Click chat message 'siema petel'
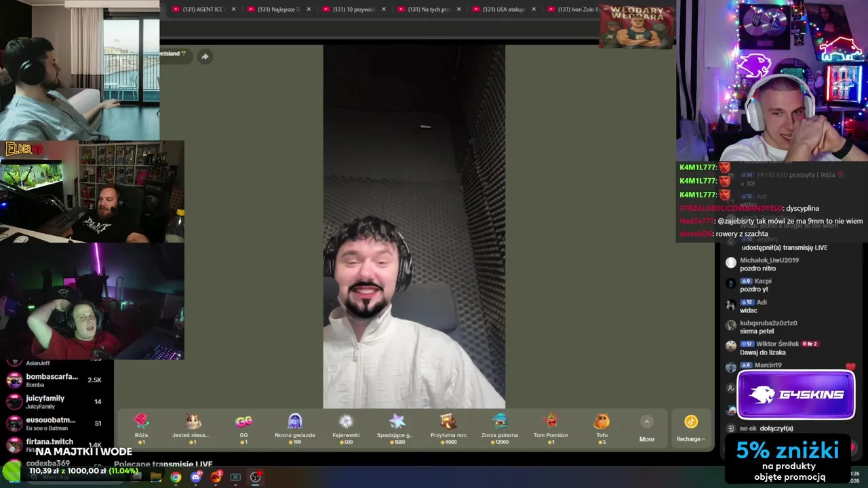 [x=757, y=331]
